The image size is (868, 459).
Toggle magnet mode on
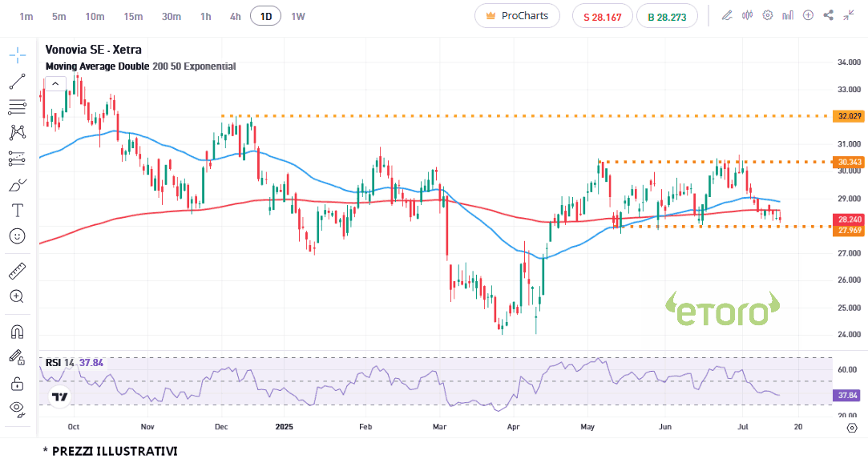pos(17,331)
